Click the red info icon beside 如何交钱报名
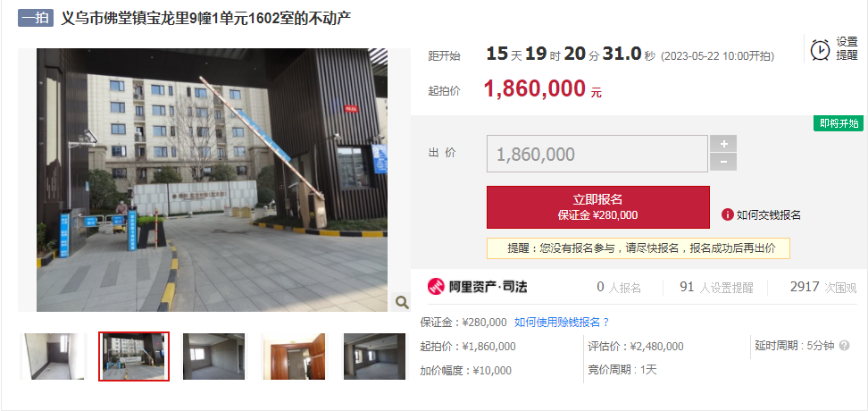This screenshot has width=868, height=411. 728,215
